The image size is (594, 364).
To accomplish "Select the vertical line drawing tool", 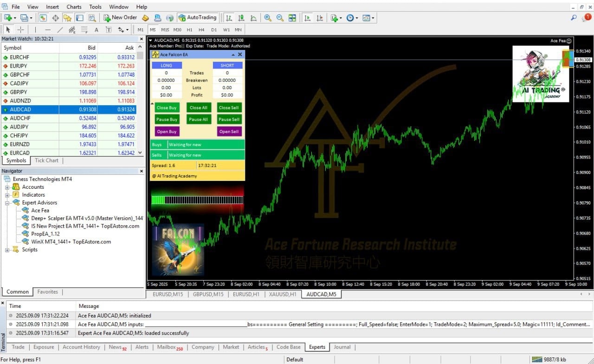I will click(x=35, y=30).
